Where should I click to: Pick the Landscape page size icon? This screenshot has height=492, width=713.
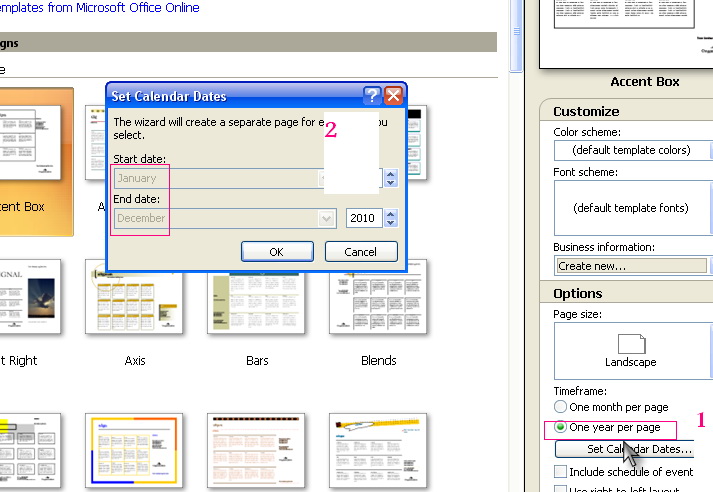click(x=629, y=344)
